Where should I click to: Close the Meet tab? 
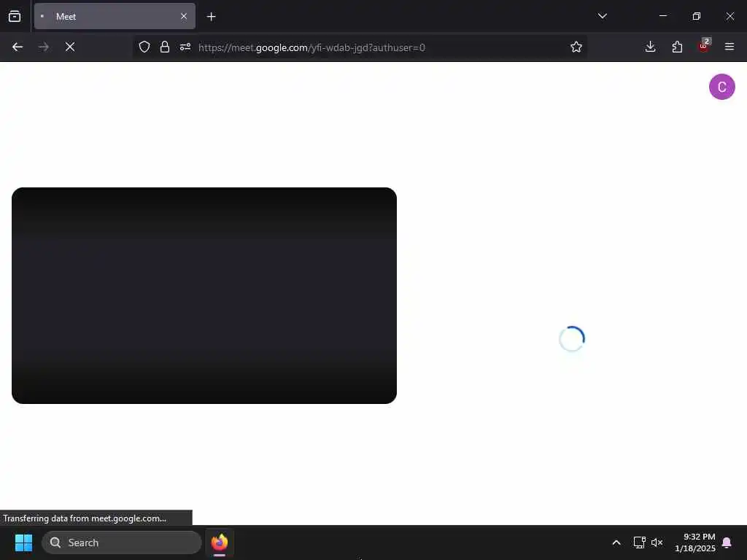[184, 16]
